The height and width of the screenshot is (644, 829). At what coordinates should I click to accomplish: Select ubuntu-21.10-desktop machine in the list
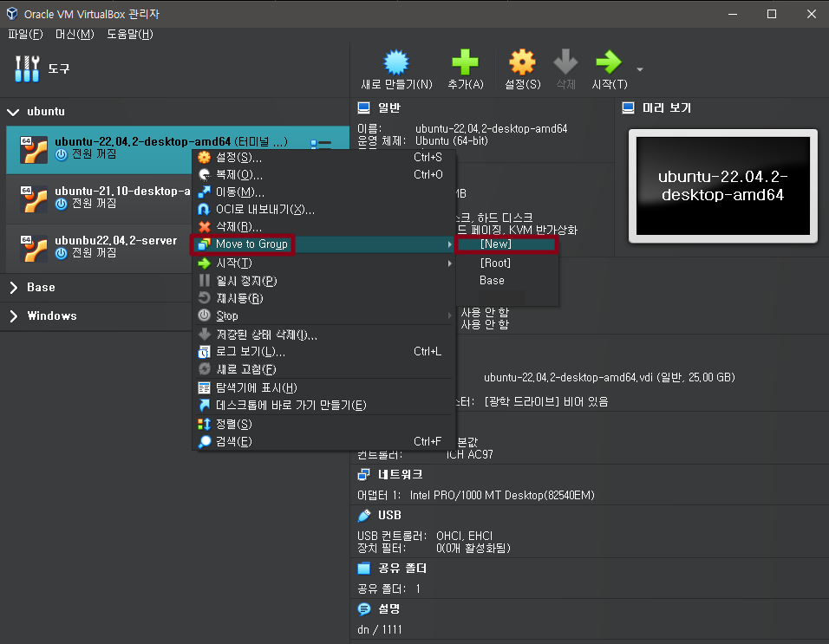(100, 198)
